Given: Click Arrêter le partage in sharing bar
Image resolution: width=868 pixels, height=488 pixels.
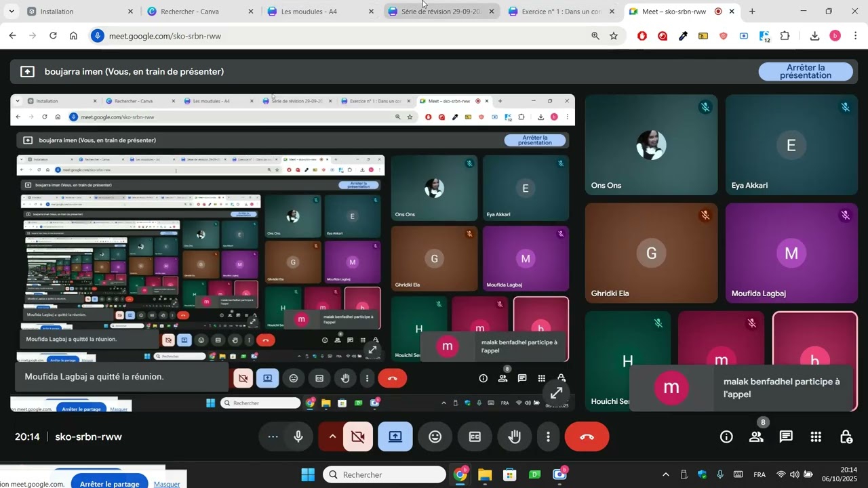Looking at the screenshot, I should coord(109,484).
